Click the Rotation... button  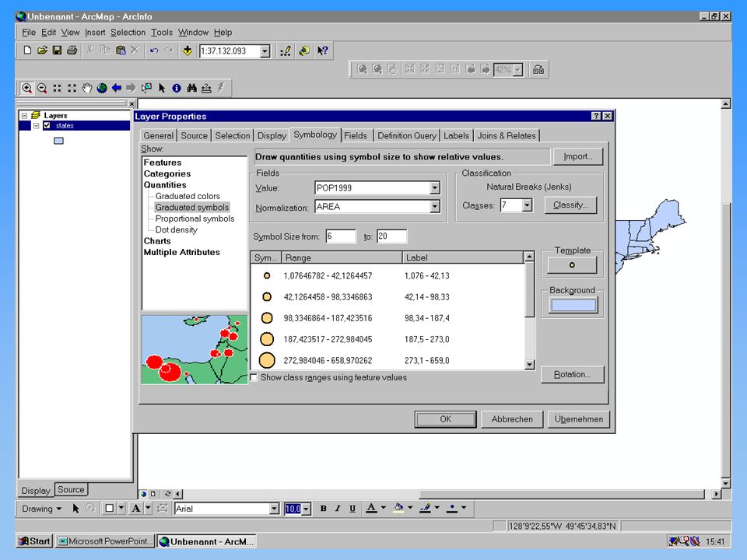coord(572,374)
